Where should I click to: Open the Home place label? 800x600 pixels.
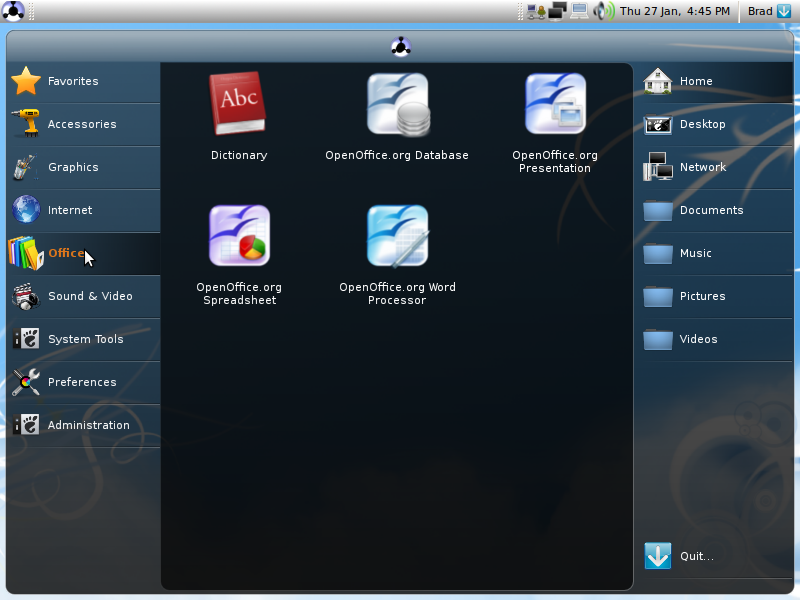point(696,81)
